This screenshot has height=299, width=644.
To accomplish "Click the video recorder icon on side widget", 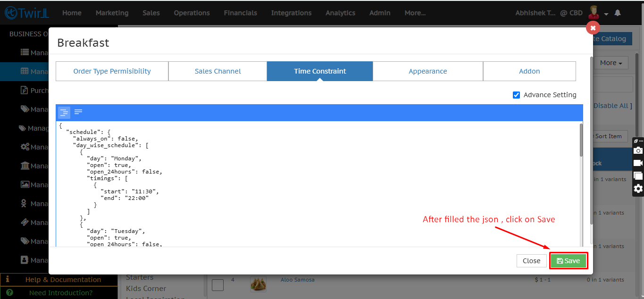I will pos(638,163).
